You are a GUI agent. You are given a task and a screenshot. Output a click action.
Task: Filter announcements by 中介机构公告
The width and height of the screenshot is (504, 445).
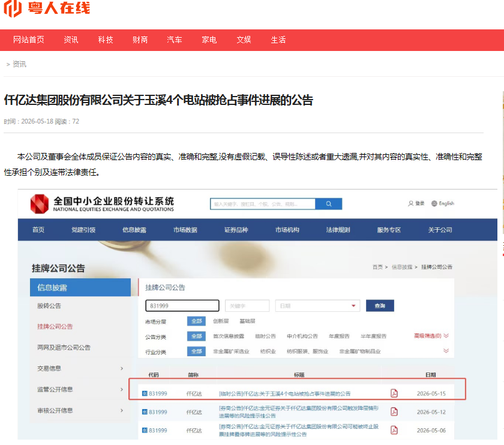click(302, 336)
